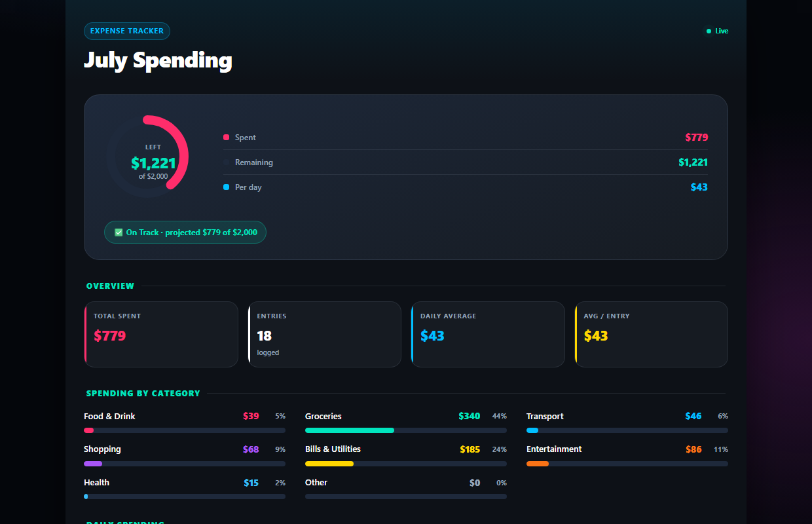Click the pink Spent legend square
812x524 pixels.
(x=226, y=138)
